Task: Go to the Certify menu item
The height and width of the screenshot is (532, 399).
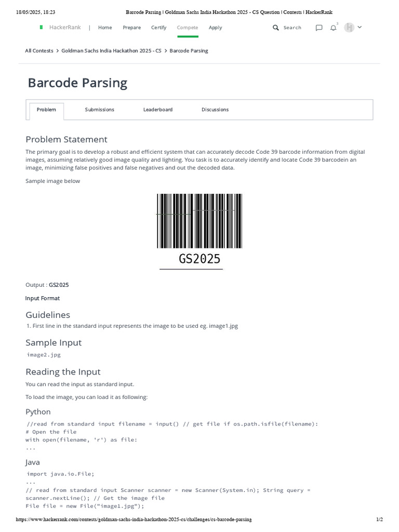Action: (158, 28)
